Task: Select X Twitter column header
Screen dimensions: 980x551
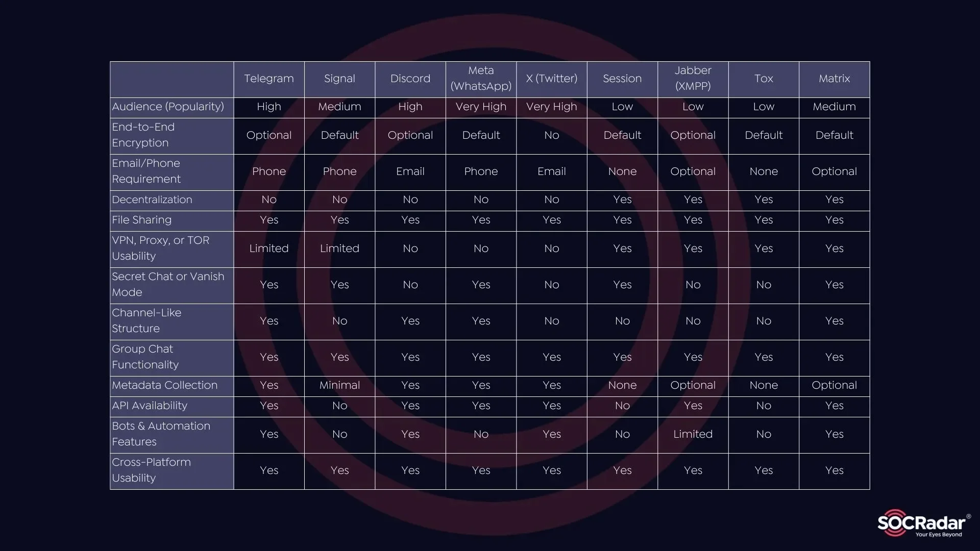Action: [551, 78]
